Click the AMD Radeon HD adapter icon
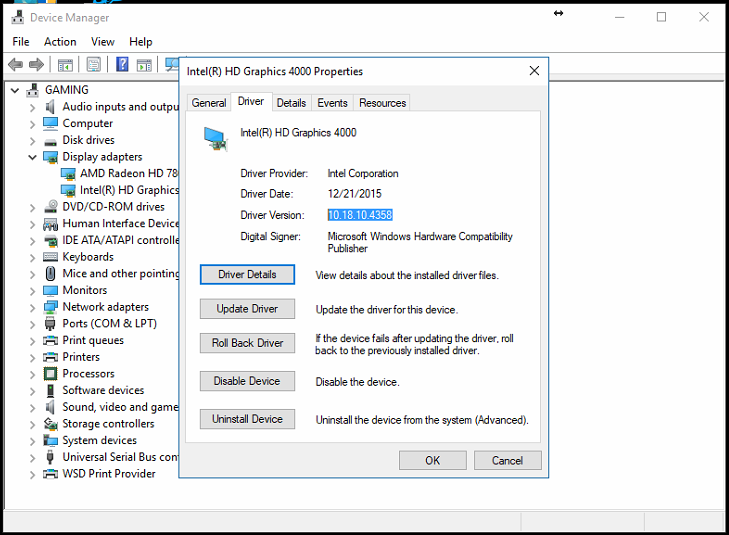729x535 pixels. (68, 174)
